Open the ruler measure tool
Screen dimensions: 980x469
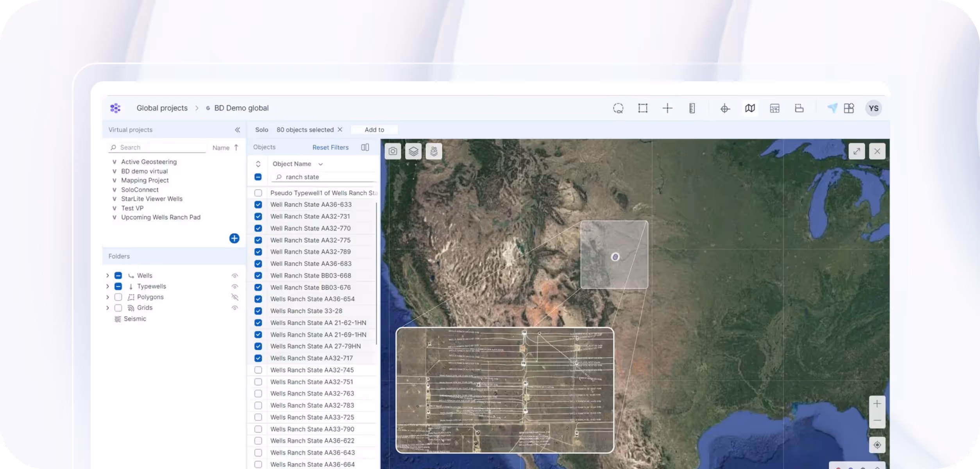692,108
